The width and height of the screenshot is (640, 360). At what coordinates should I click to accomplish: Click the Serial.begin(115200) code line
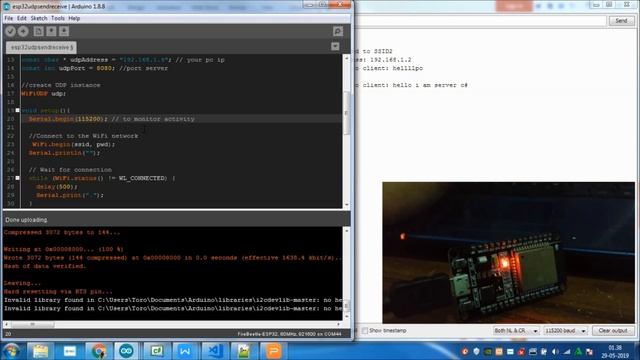point(111,119)
